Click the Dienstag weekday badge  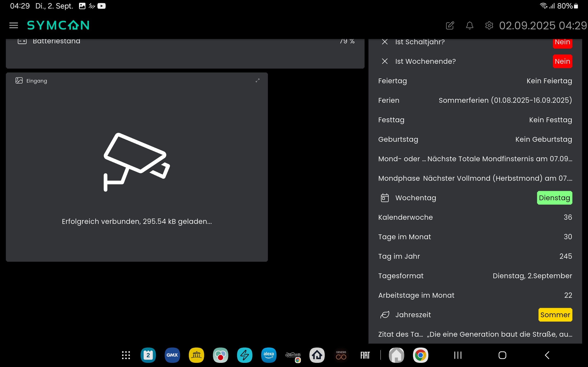click(554, 198)
